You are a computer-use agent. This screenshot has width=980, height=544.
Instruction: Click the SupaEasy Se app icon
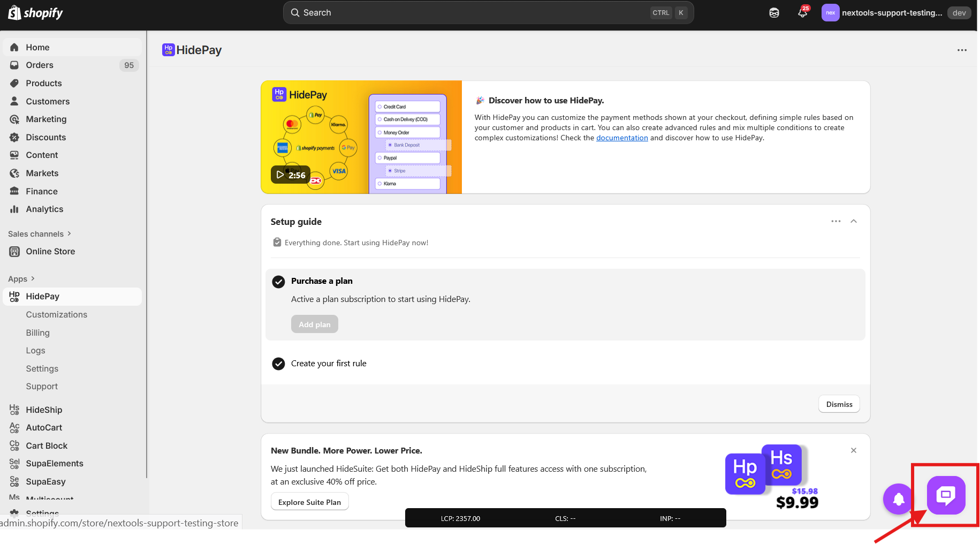pos(14,481)
